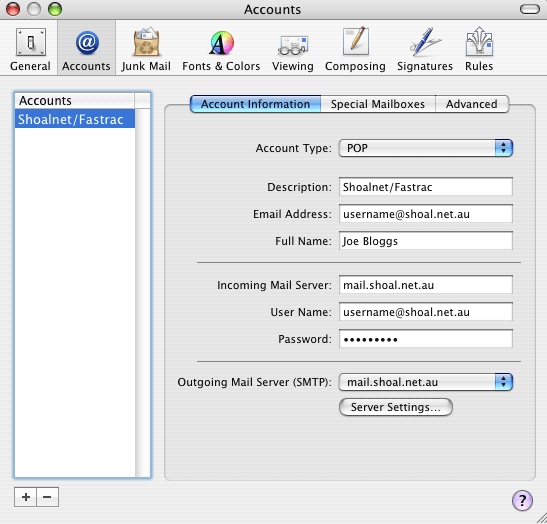Switch to the Special Mailboxes tab
547x524 pixels.
(x=378, y=104)
